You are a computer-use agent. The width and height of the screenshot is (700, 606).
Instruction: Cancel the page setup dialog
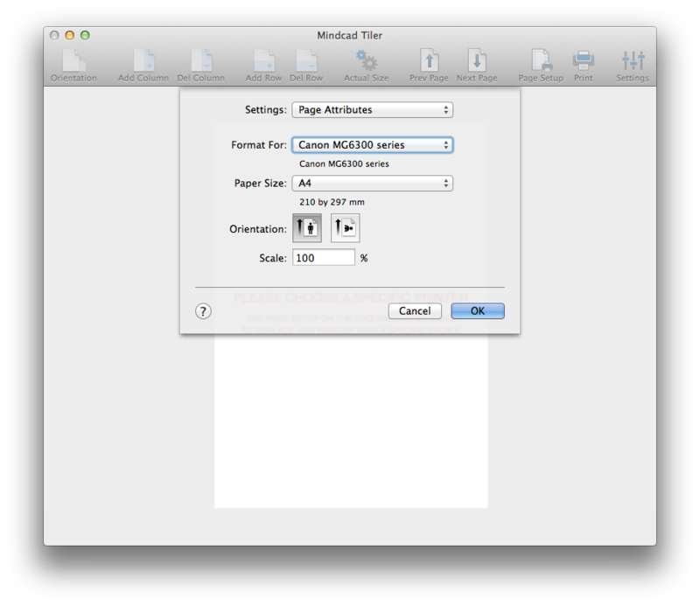(x=415, y=311)
